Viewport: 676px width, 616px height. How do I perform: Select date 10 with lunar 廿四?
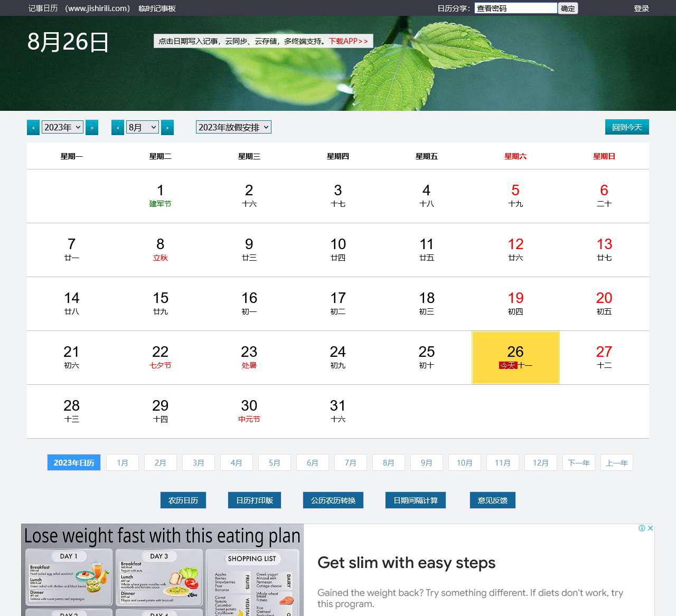pos(338,250)
